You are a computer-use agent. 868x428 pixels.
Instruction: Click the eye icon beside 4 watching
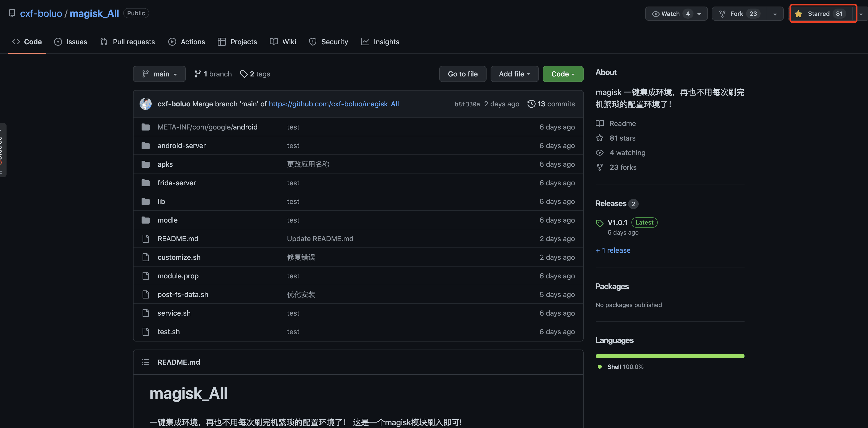pyautogui.click(x=599, y=152)
